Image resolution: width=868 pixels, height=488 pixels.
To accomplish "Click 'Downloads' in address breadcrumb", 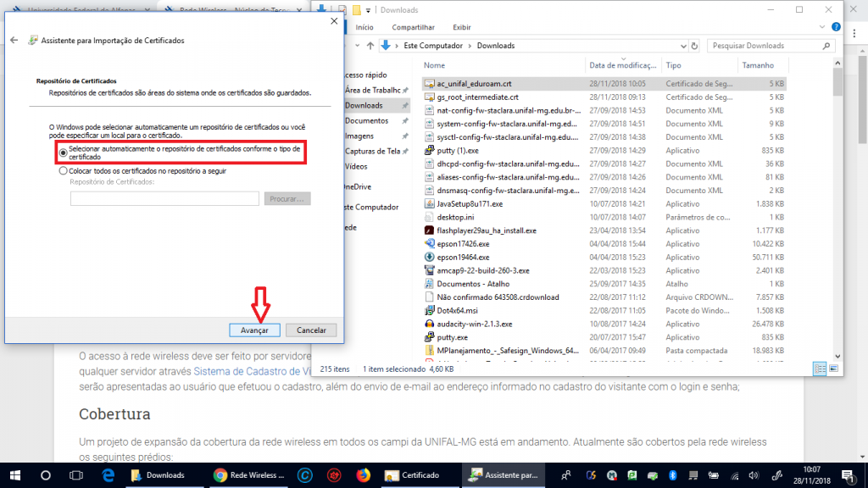I will tap(496, 46).
